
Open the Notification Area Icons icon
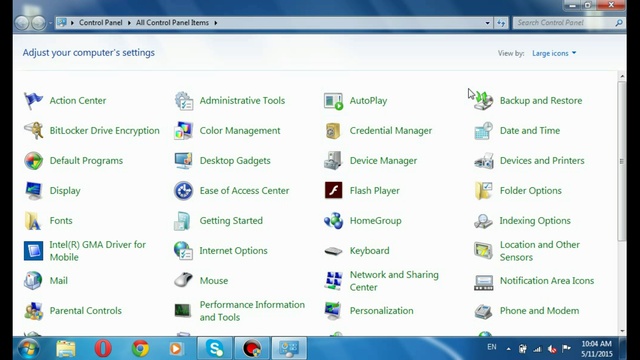(484, 282)
